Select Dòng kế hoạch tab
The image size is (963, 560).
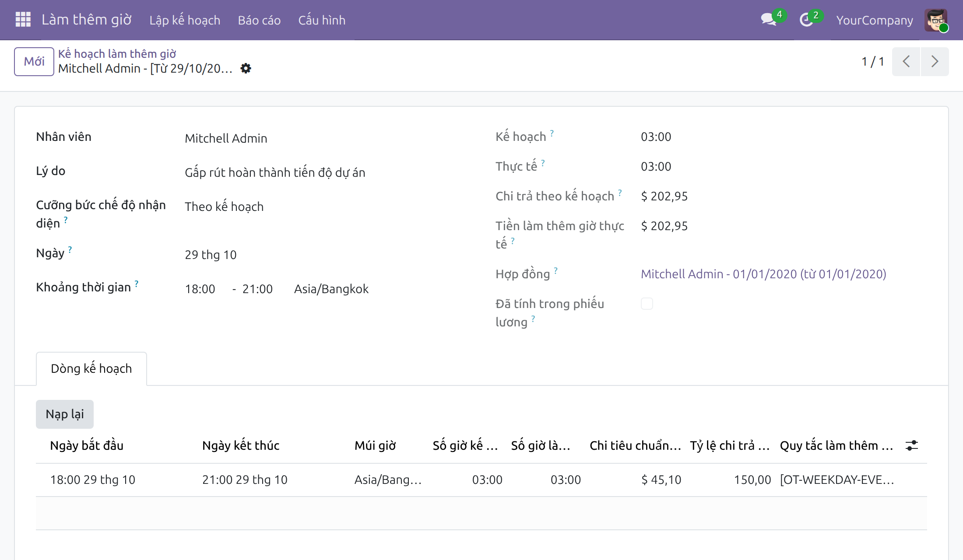tap(91, 368)
